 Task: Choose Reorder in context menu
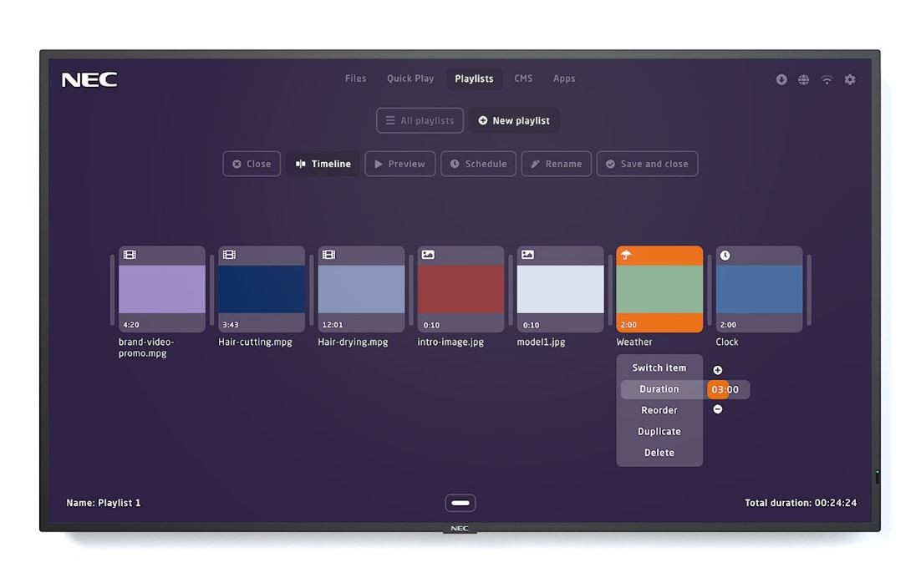(659, 410)
